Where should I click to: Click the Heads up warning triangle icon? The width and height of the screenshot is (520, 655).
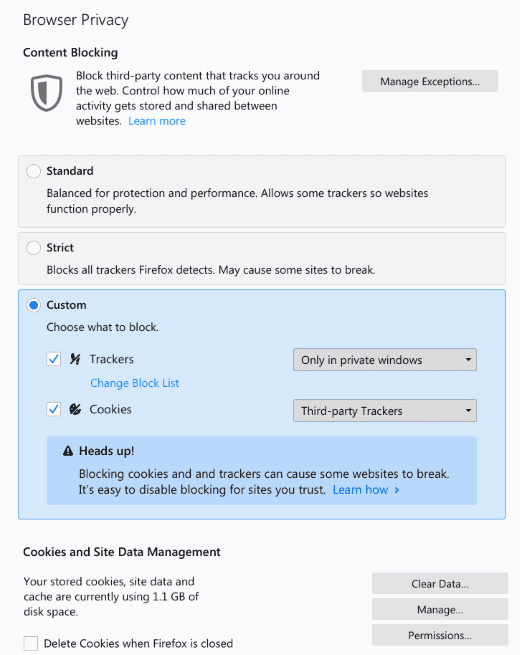coord(68,451)
